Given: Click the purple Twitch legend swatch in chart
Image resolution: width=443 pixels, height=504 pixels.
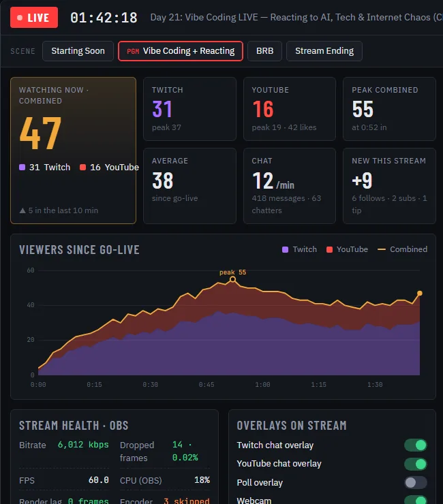Looking at the screenshot, I should [x=285, y=250].
